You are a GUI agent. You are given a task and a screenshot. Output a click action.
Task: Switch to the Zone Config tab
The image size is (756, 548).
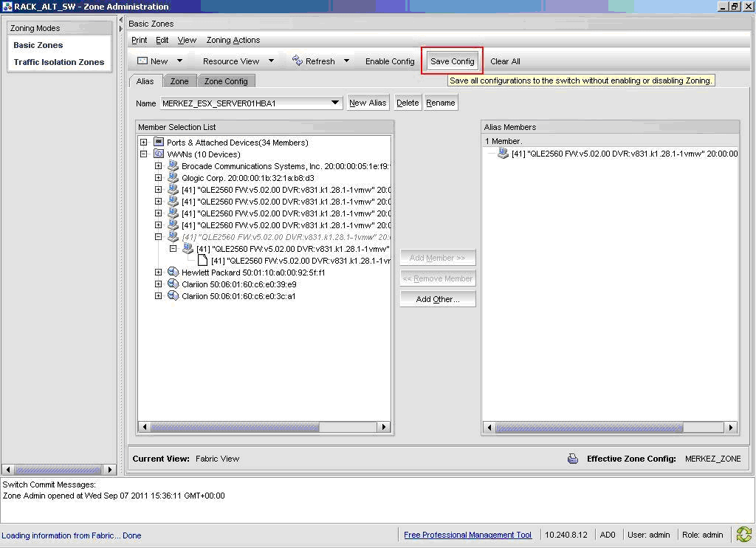226,81
